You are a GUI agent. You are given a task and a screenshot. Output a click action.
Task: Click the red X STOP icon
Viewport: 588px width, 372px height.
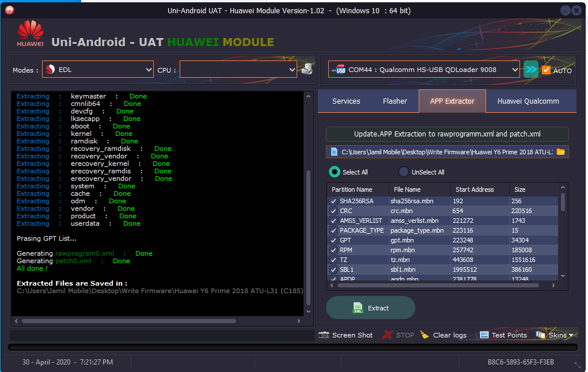[388, 335]
